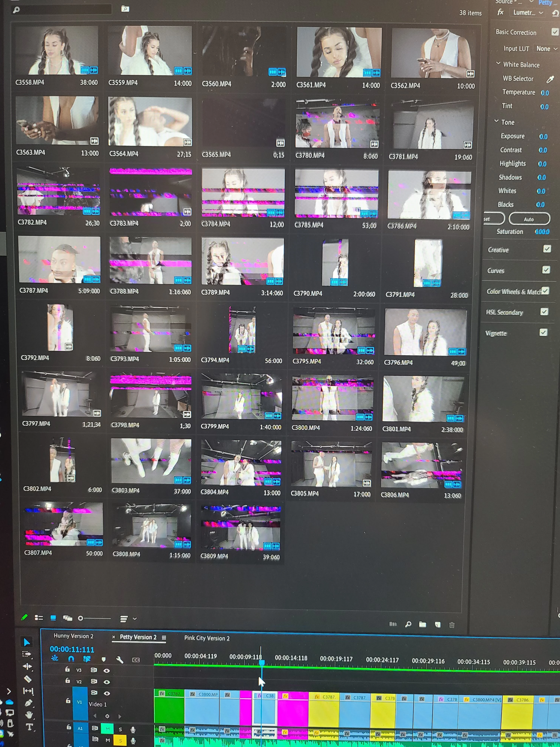Mute the A1 audio track
This screenshot has width=560, height=747.
pyautogui.click(x=107, y=729)
